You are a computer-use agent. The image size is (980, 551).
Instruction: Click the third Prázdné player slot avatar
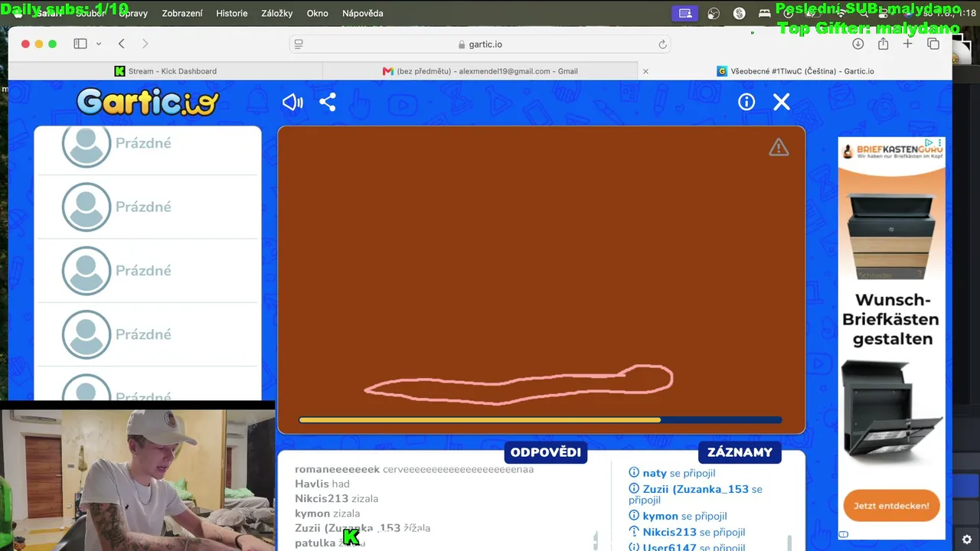coord(87,270)
